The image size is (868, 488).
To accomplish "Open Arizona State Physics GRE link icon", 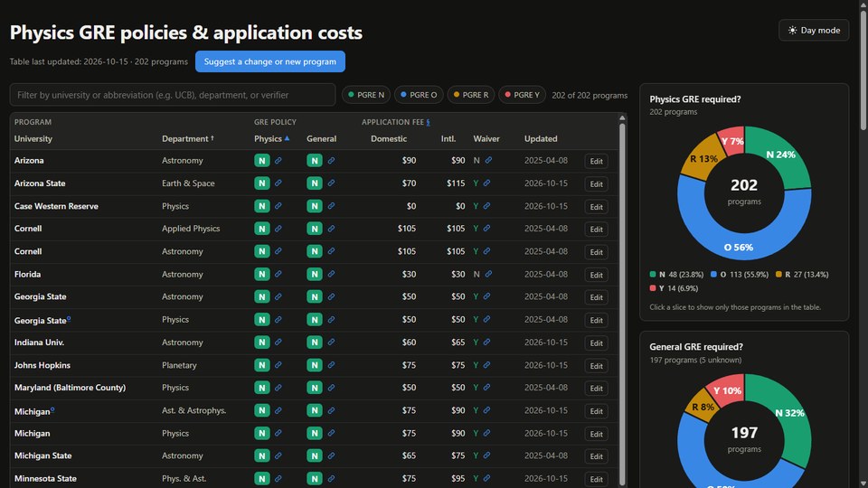I will click(x=278, y=183).
